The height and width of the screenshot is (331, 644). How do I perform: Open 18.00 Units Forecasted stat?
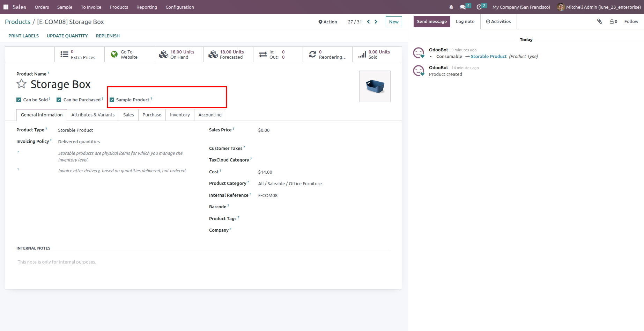point(228,55)
